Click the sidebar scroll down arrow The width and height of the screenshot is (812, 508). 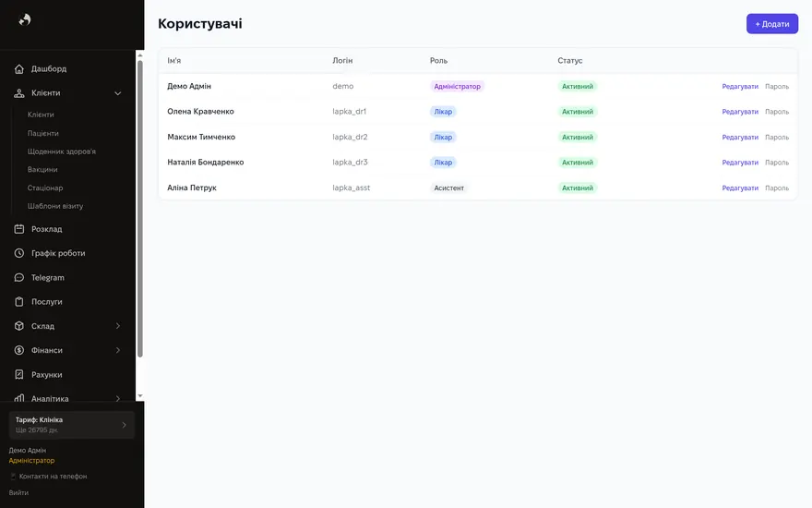pyautogui.click(x=140, y=396)
